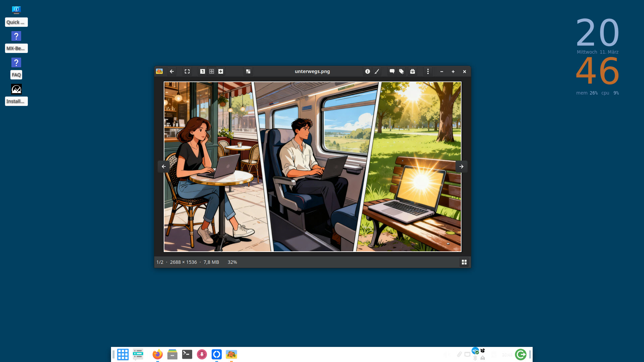Screen dimensions: 644x362
Task: Toggle transparency checkerboard background
Action: click(248, 71)
